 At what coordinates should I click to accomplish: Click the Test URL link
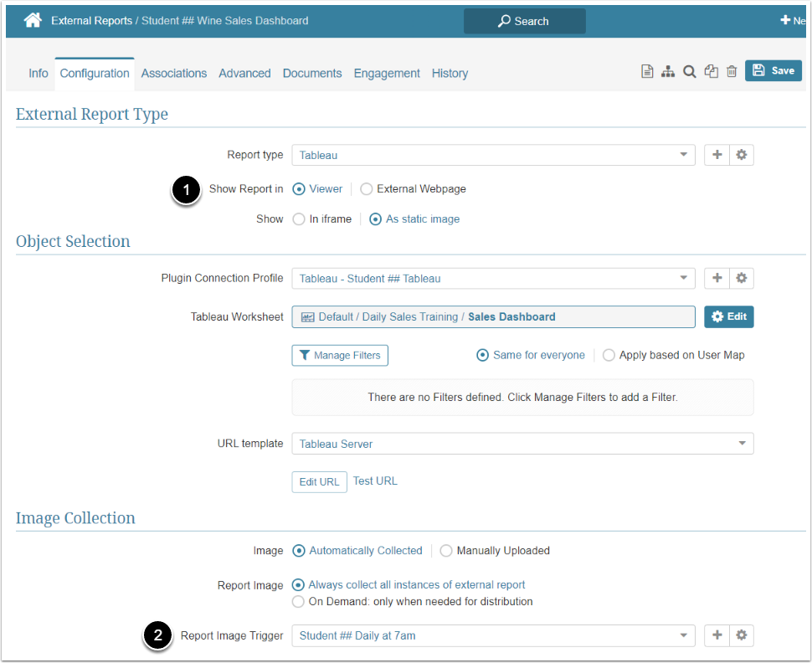pos(375,481)
